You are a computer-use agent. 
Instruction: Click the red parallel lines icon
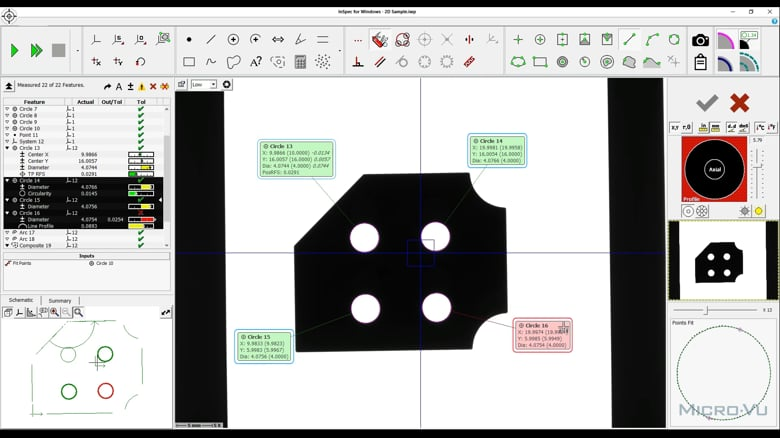pos(380,62)
